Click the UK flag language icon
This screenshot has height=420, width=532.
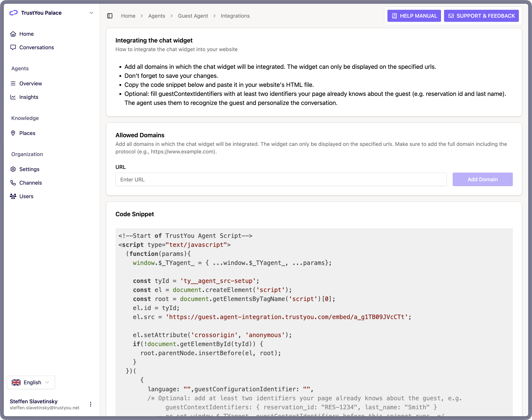[16, 382]
